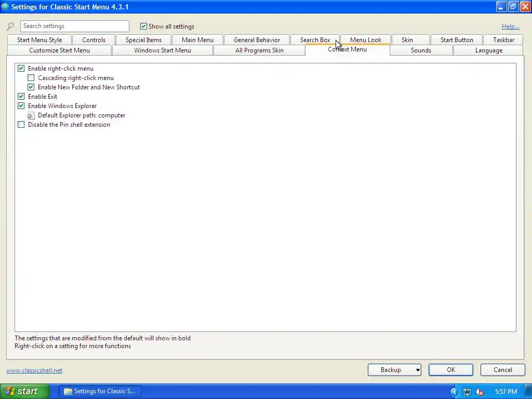Open Customize Start Menu tab

[59, 50]
